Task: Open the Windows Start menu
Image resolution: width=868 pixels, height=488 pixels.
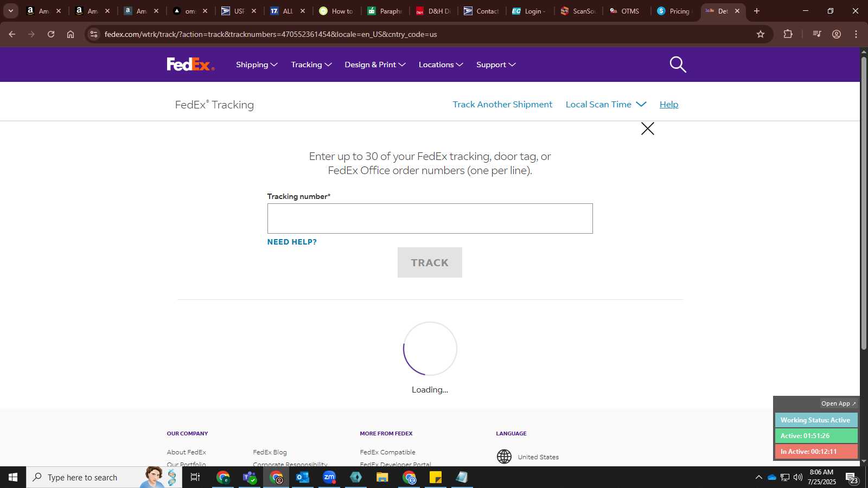Action: click(13, 477)
